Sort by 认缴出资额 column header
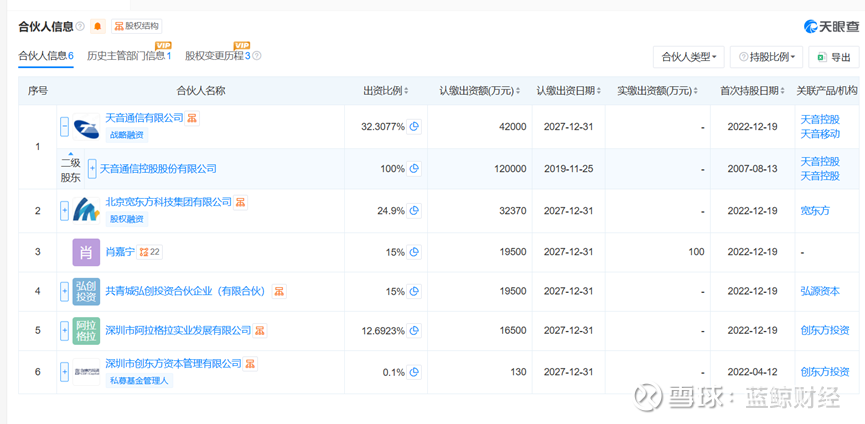865x424 pixels. 479,91
